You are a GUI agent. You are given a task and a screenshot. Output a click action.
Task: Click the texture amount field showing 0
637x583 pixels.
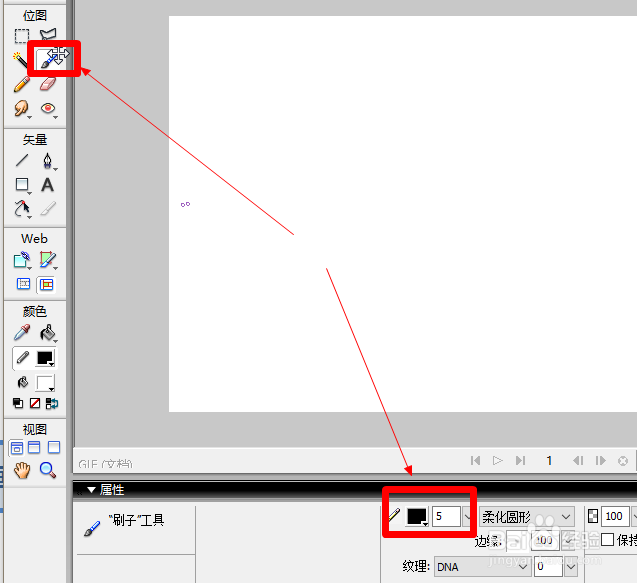point(548,566)
